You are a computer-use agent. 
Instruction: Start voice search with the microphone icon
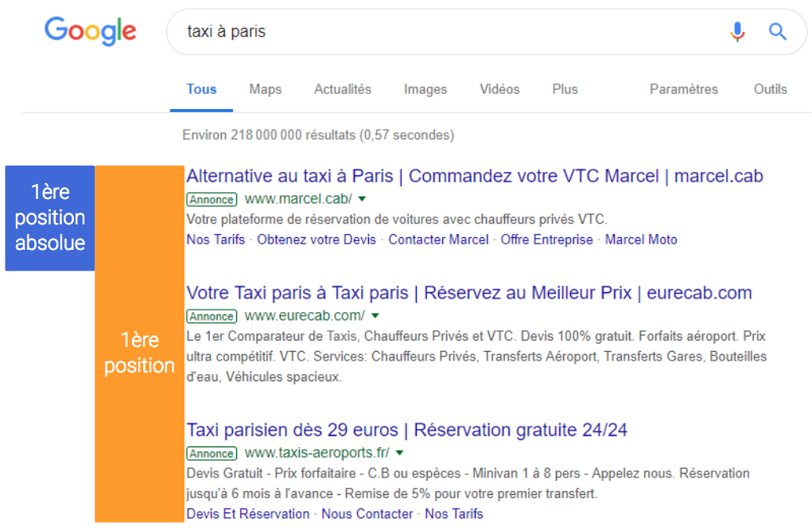click(x=737, y=32)
